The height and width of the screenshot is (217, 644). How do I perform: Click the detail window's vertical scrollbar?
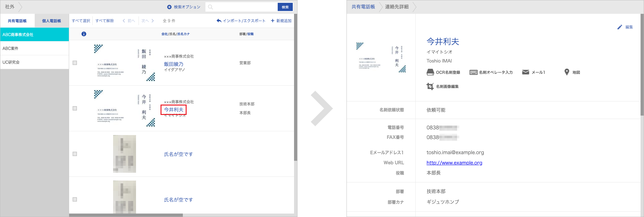coord(642,64)
